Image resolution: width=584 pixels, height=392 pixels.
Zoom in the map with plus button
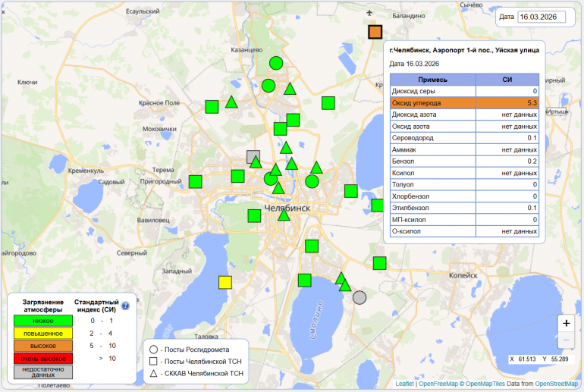pyautogui.click(x=566, y=322)
